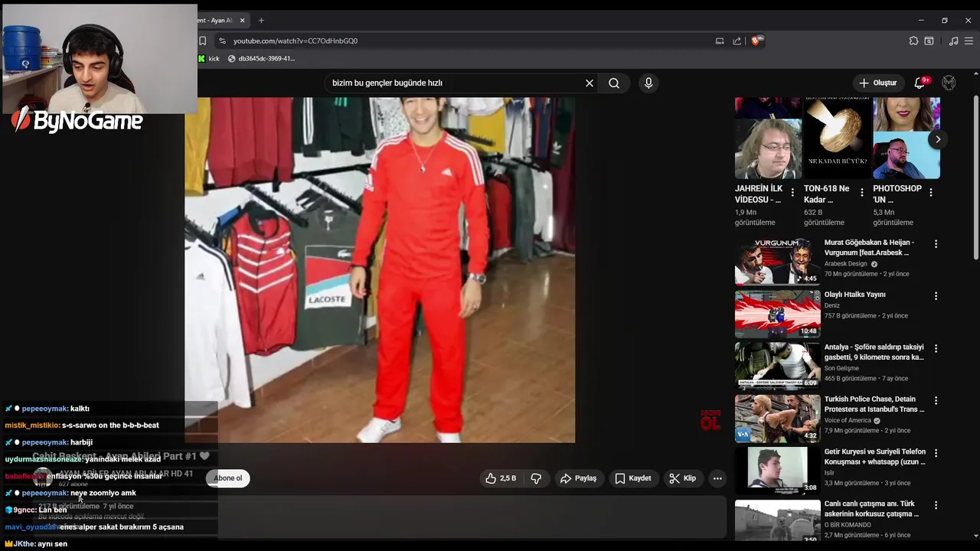
Task: Dislike the video
Action: (536, 478)
